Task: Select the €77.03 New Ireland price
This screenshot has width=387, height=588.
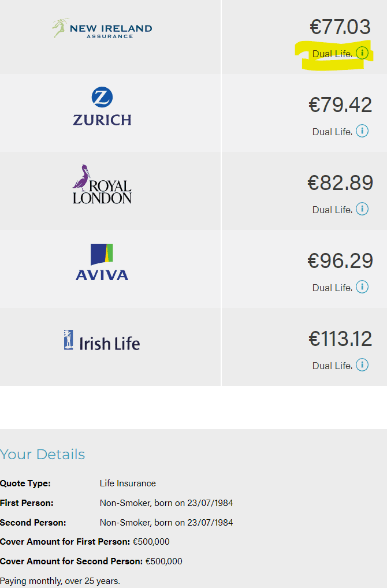Action: 340,27
